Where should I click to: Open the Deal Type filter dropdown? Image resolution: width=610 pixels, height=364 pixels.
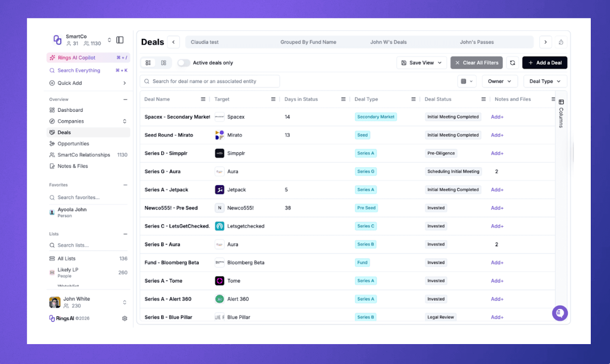pyautogui.click(x=544, y=81)
